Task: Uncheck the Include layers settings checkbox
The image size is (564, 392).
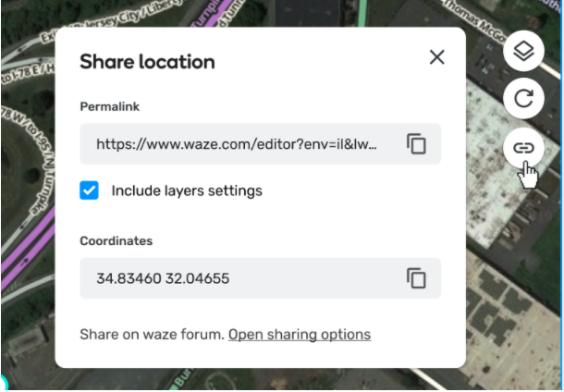Action: (x=90, y=190)
